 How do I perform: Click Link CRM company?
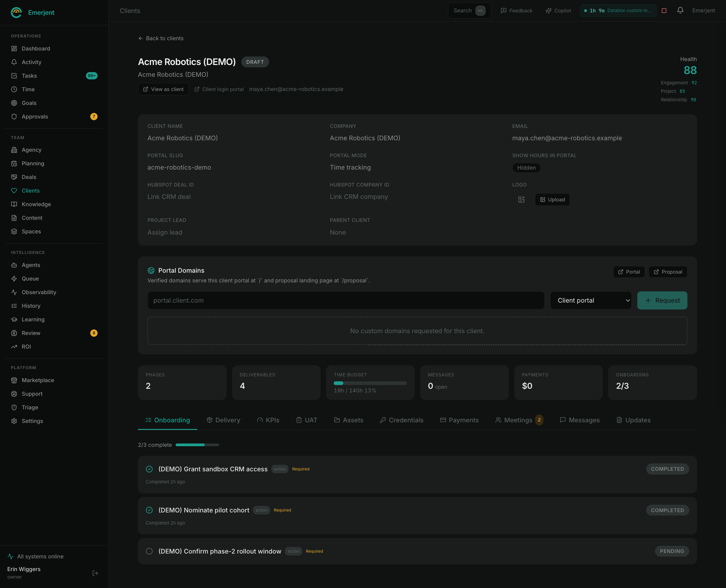tap(358, 197)
